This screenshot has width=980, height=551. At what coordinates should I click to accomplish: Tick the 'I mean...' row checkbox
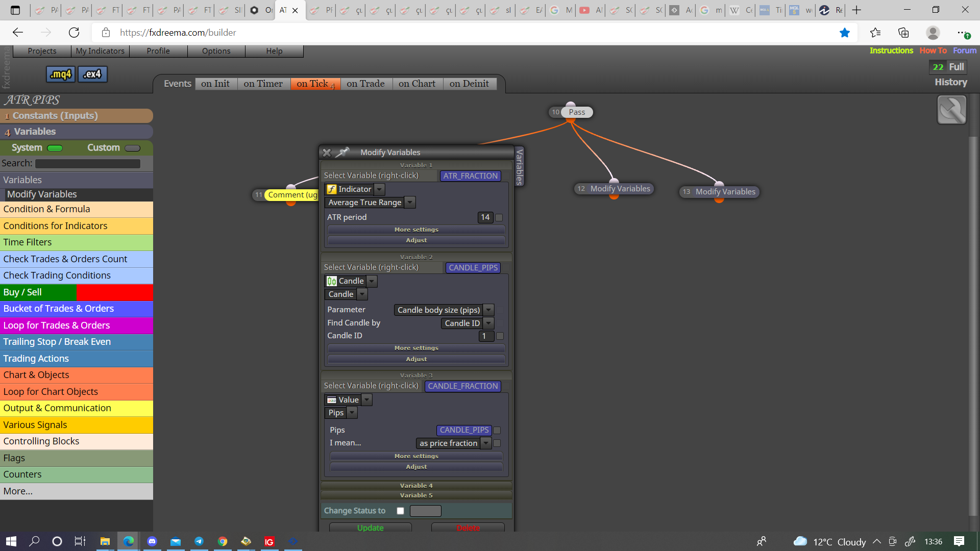click(x=497, y=443)
